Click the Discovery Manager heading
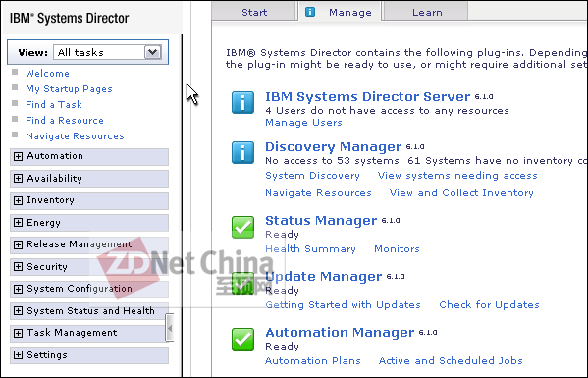Image resolution: width=588 pixels, height=378 pixels. pyautogui.click(x=333, y=147)
